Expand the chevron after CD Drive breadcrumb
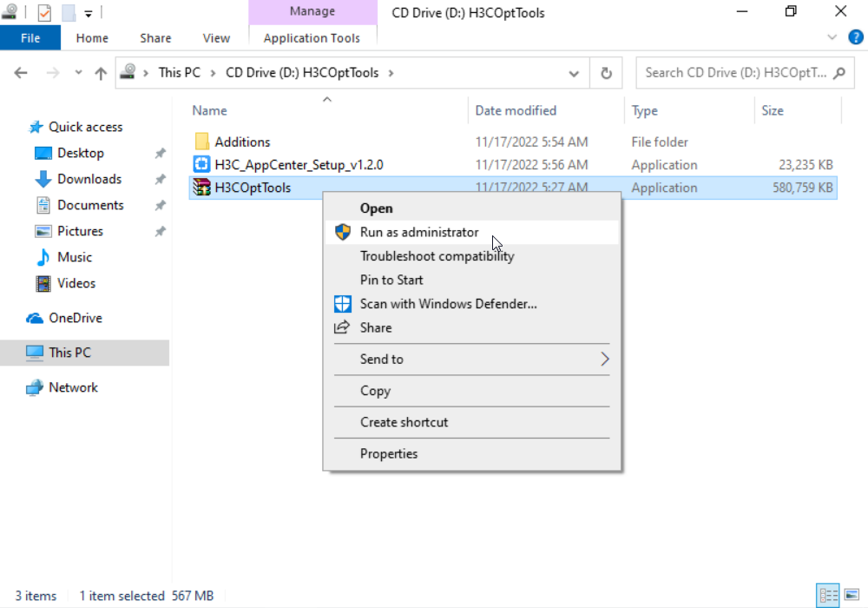The width and height of the screenshot is (868, 608). pyautogui.click(x=391, y=73)
